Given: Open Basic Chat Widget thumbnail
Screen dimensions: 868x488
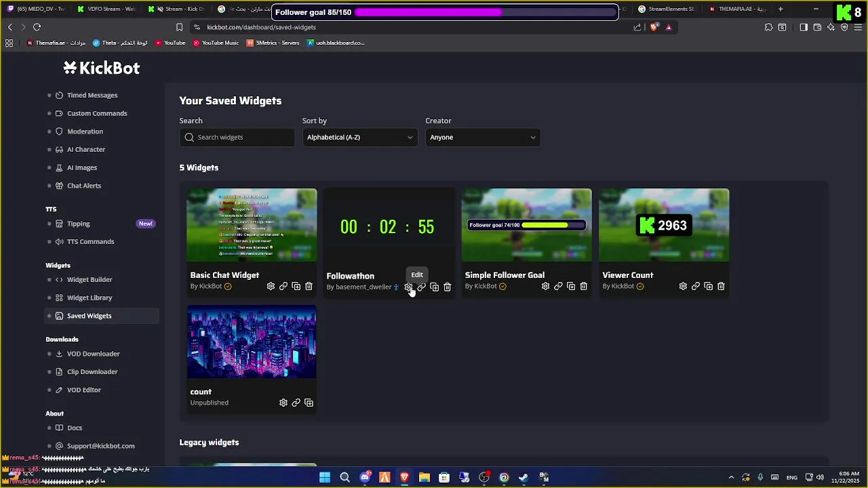Looking at the screenshot, I should (252, 225).
